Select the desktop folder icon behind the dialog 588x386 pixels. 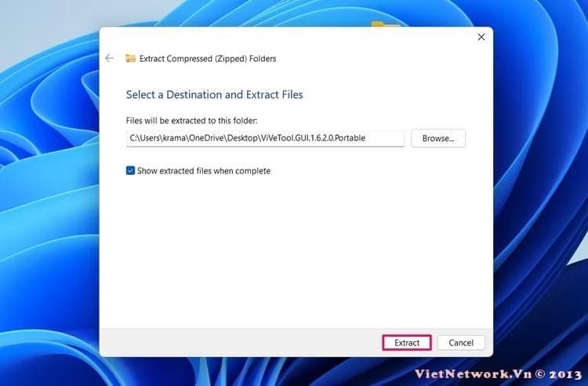pos(384,24)
